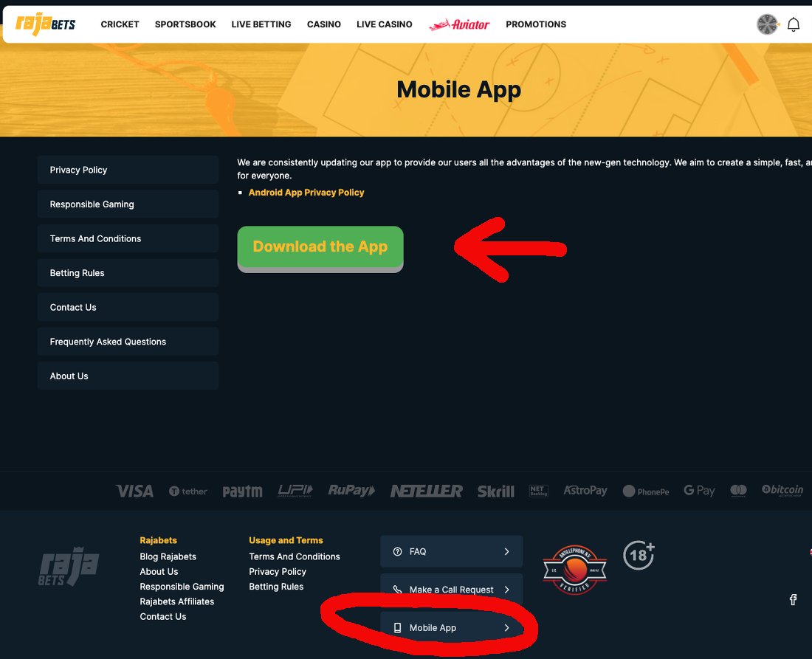The height and width of the screenshot is (659, 812).
Task: Click the phone icon beside Make a Call Request
Action: coord(397,589)
